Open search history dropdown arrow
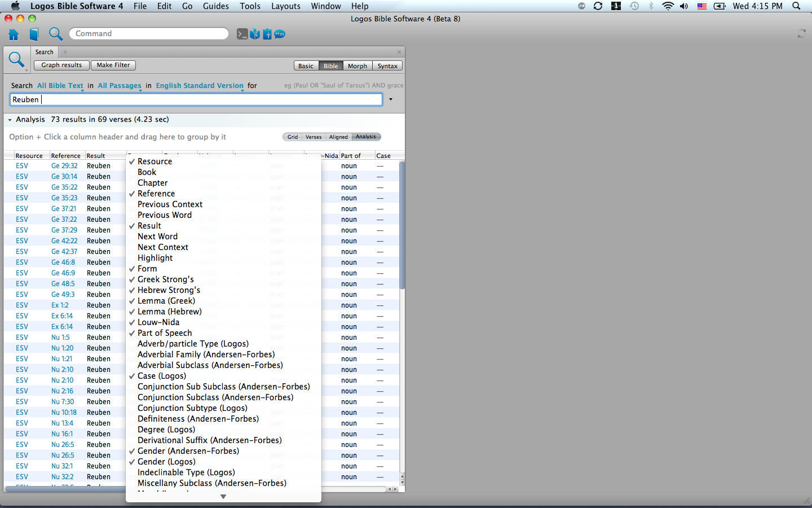The image size is (812, 508). [x=390, y=99]
